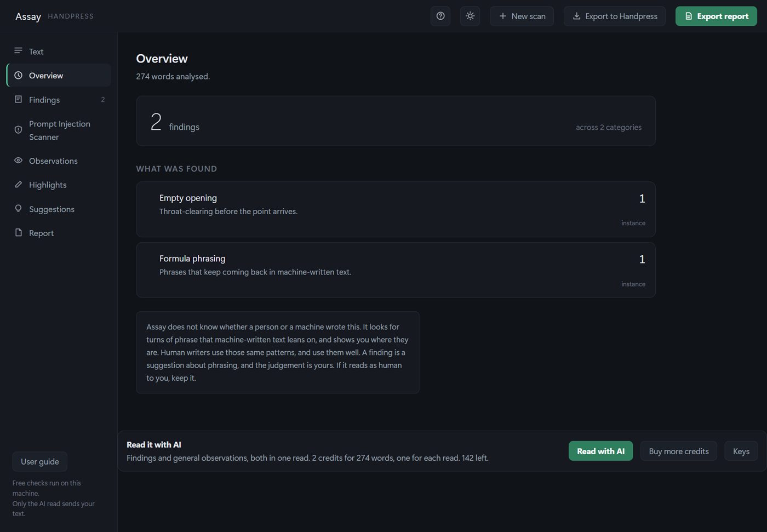Viewport: 767px width, 532px height.
Task: Select Overview in the sidebar
Action: (x=59, y=76)
